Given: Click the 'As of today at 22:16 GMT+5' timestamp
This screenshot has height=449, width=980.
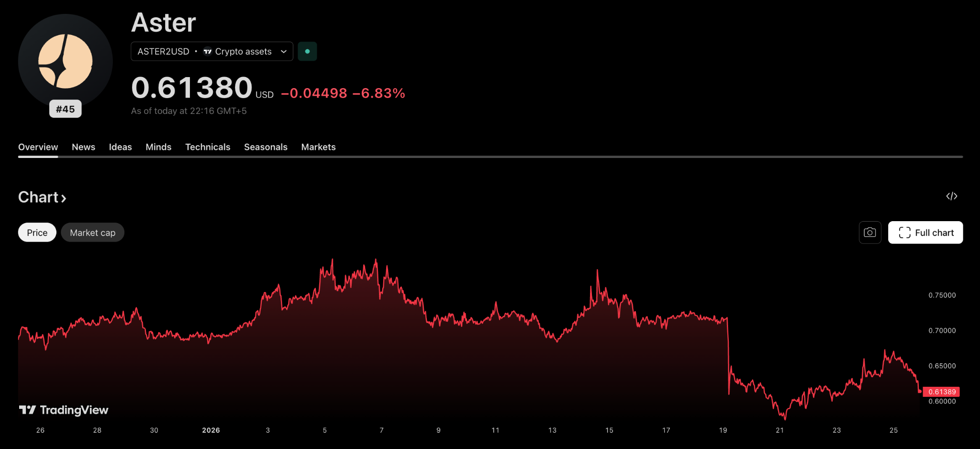Looking at the screenshot, I should [x=189, y=111].
